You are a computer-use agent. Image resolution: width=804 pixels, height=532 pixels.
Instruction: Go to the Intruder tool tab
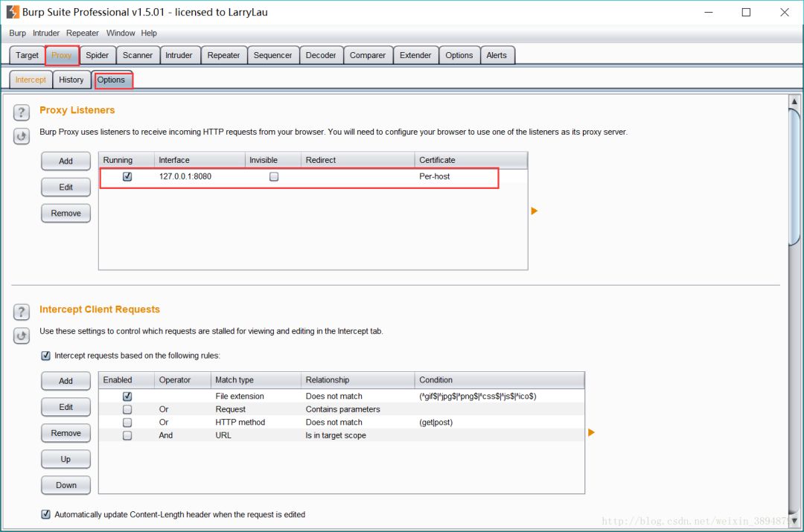[179, 55]
